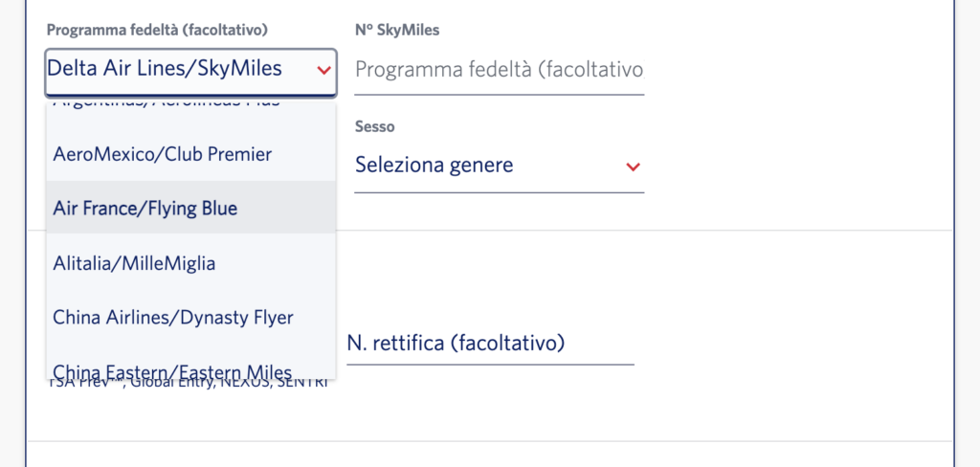
Task: Click the red chevron on the loyalty program dropdown
Action: click(323, 70)
